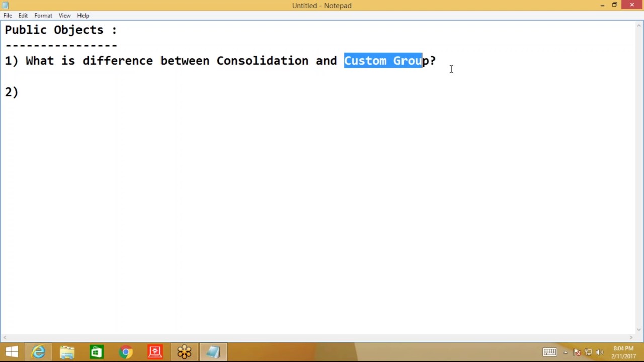Open the volume speaker tray icon
The image size is (644, 362).
(599, 352)
